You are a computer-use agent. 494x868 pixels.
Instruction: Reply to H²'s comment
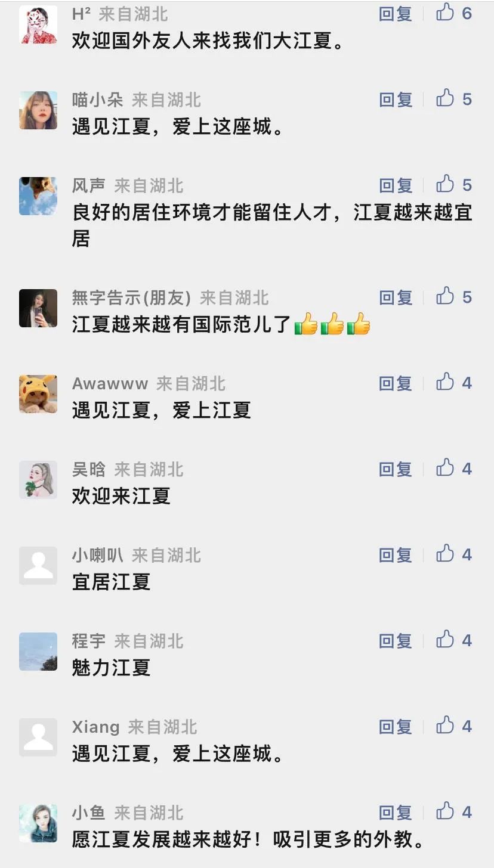pos(396,14)
